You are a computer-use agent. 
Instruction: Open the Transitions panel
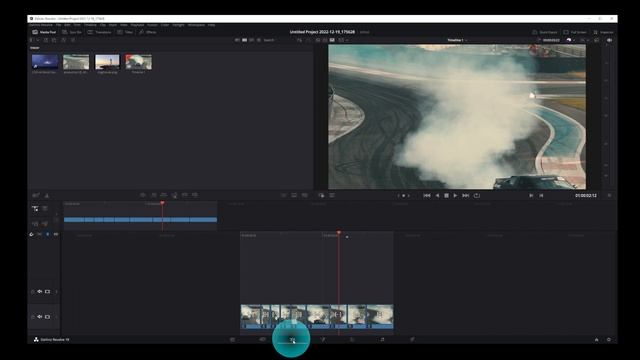click(99, 32)
